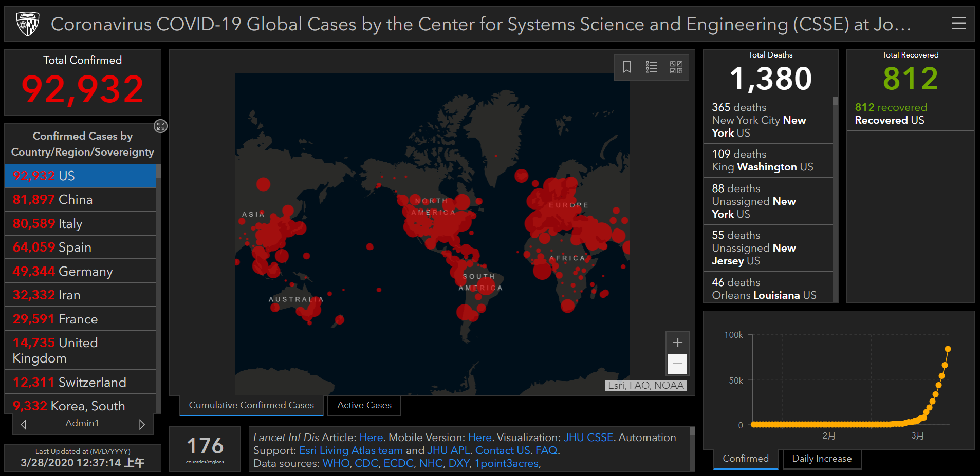
Task: Open the CDC data source link
Action: tap(366, 463)
